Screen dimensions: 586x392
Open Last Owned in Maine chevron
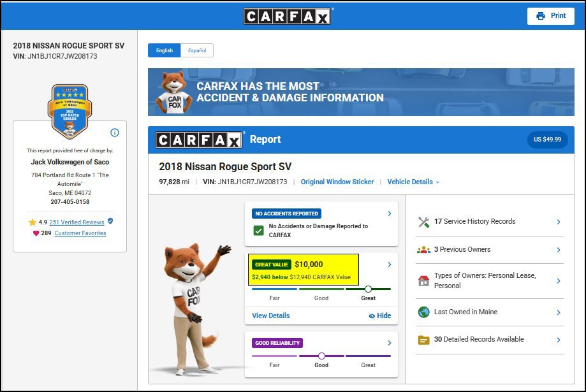(559, 312)
